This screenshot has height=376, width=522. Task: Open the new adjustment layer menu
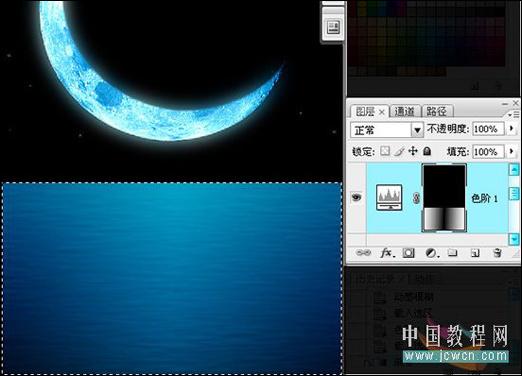point(432,253)
